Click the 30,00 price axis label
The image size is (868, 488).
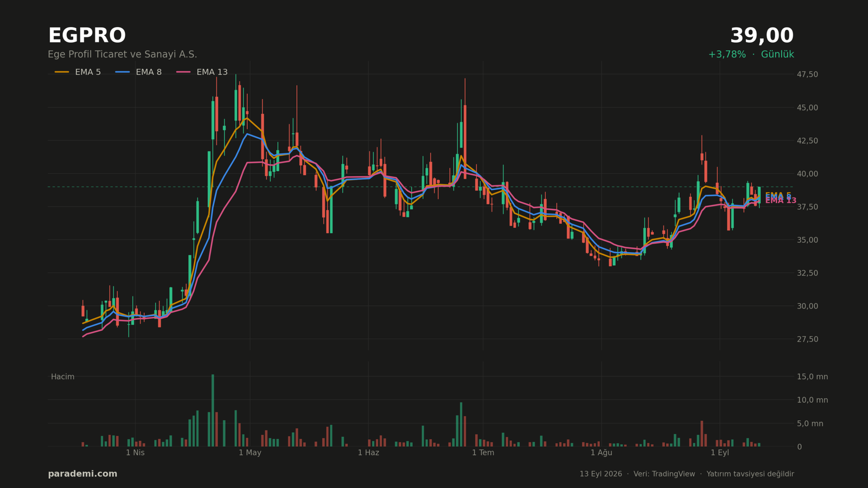[807, 306]
